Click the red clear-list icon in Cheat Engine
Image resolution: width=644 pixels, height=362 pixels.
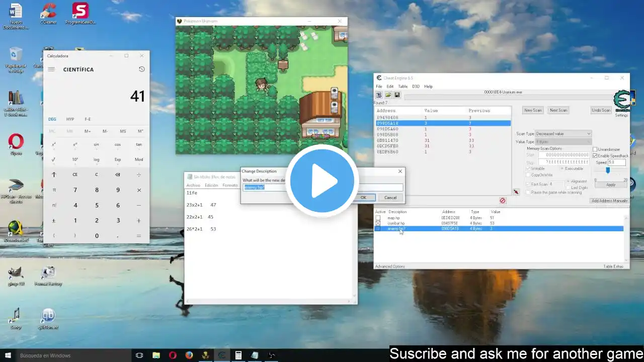point(502,201)
